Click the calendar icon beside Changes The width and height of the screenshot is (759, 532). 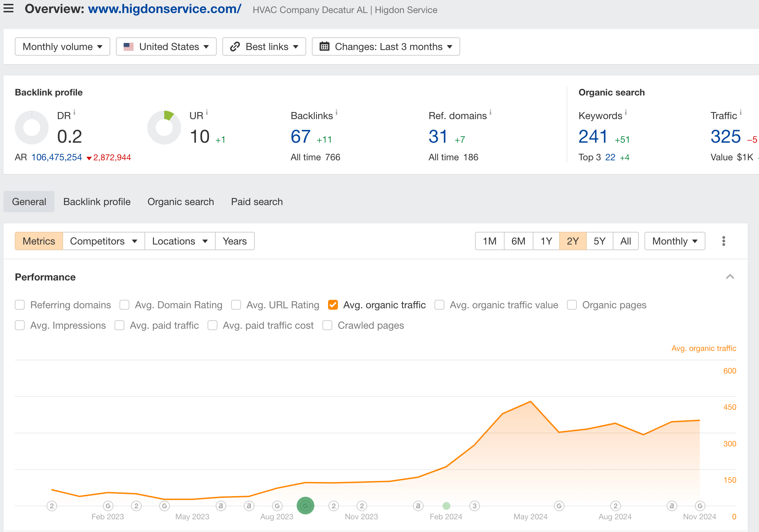point(324,47)
